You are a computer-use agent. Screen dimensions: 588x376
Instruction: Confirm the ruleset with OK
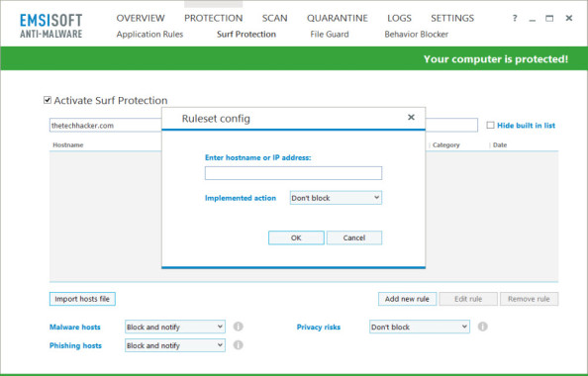pos(296,237)
